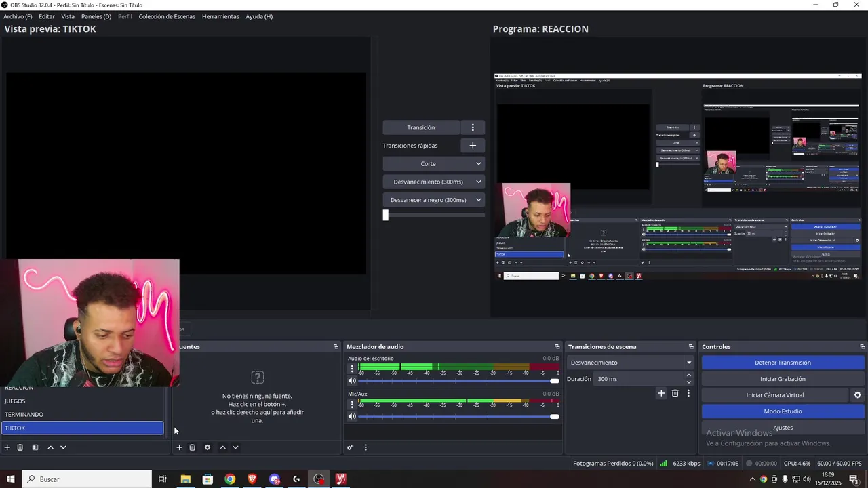Open the Colección de Escenas menu
The height and width of the screenshot is (488, 868).
coord(167,16)
